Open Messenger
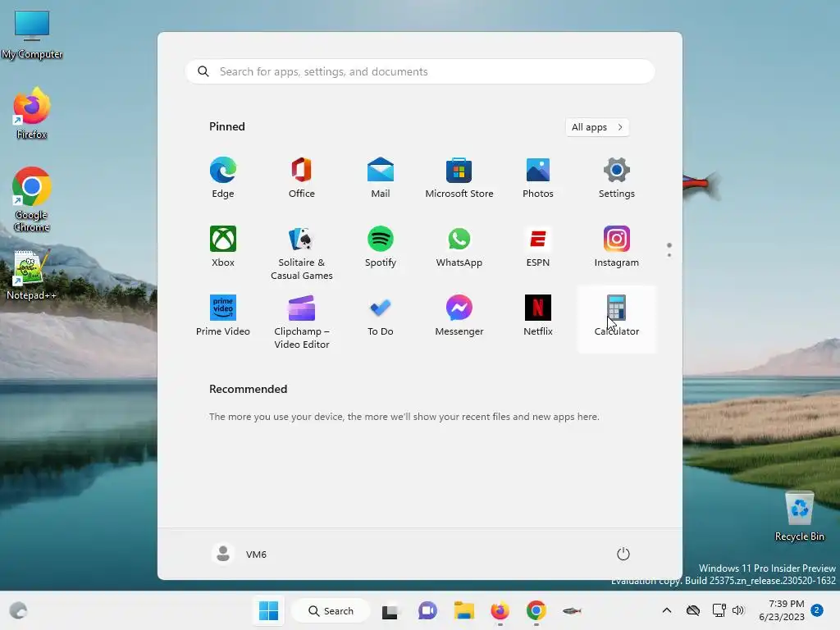 [459, 316]
